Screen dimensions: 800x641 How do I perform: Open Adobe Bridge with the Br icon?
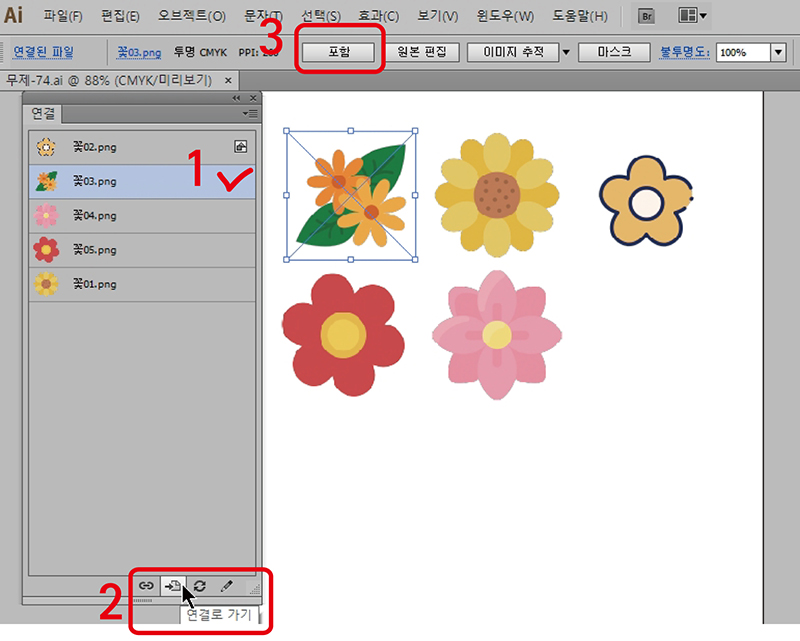(x=646, y=16)
